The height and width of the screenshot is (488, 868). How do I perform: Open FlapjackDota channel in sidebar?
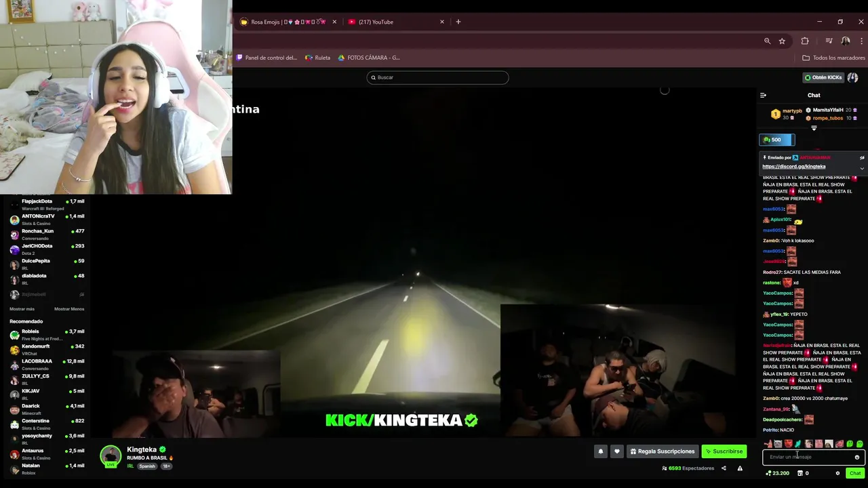pyautogui.click(x=46, y=204)
